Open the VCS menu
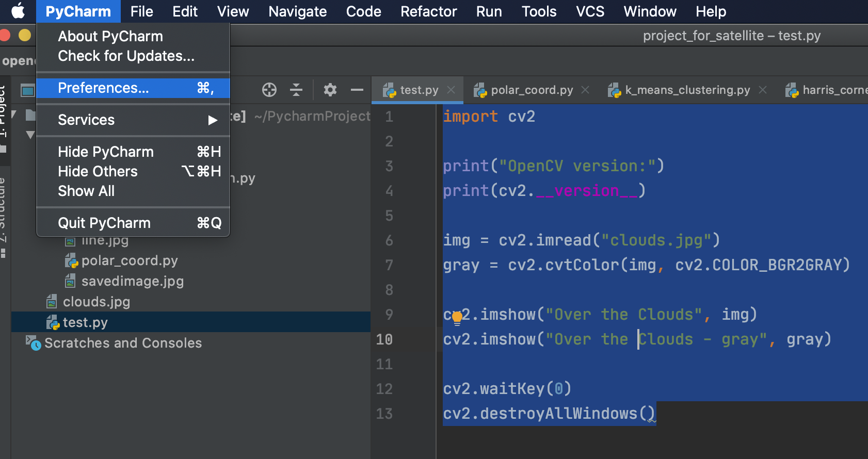This screenshot has width=868, height=459. (x=590, y=11)
